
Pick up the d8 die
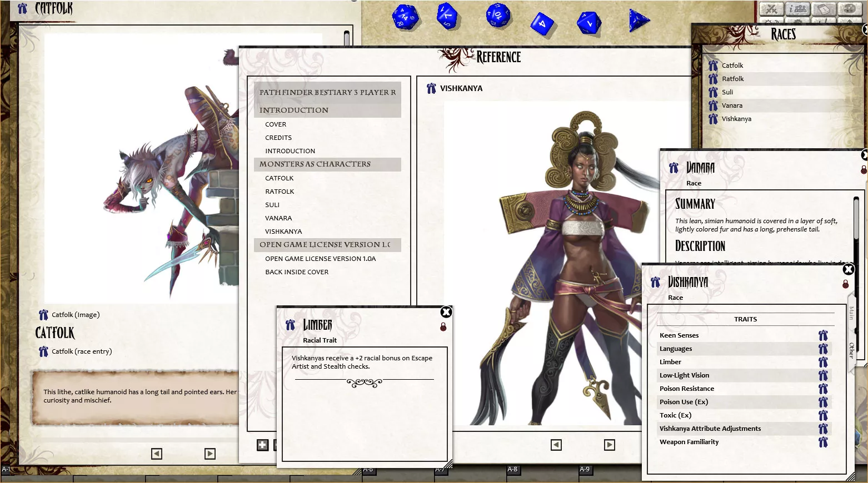pos(588,23)
